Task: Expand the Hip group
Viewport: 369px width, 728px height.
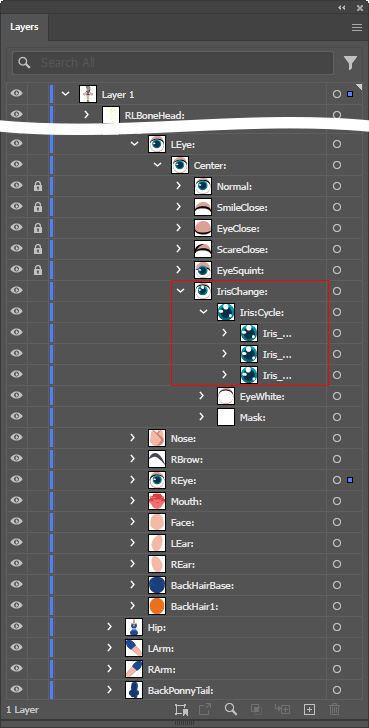Action: pyautogui.click(x=110, y=627)
